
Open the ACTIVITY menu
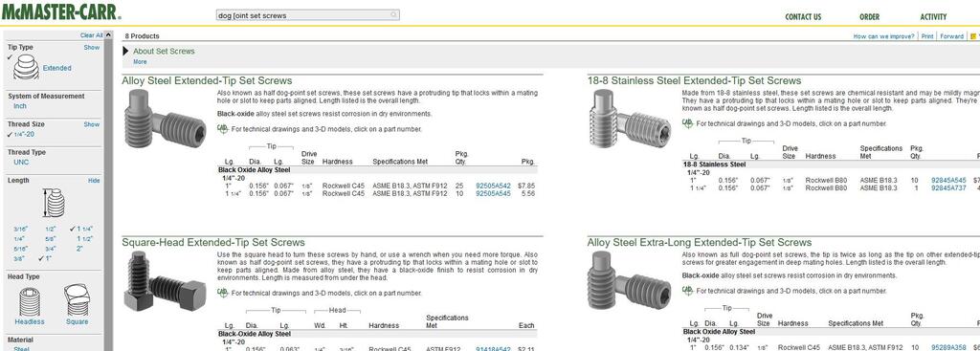click(933, 17)
